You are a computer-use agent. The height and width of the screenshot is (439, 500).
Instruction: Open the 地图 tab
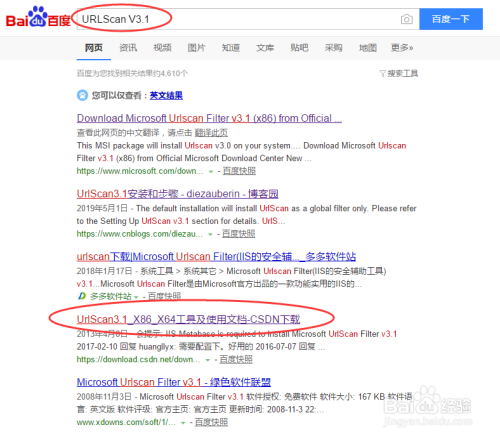point(368,48)
